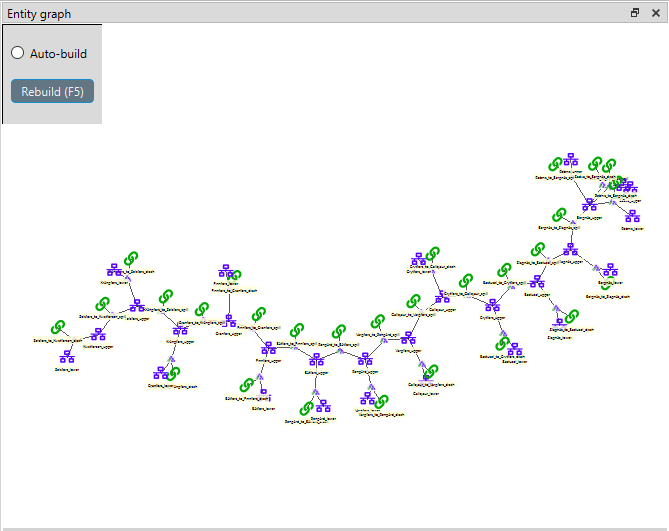The width and height of the screenshot is (669, 531).
Task: Select the Revsfjorn_upper network node
Action: (269, 348)
